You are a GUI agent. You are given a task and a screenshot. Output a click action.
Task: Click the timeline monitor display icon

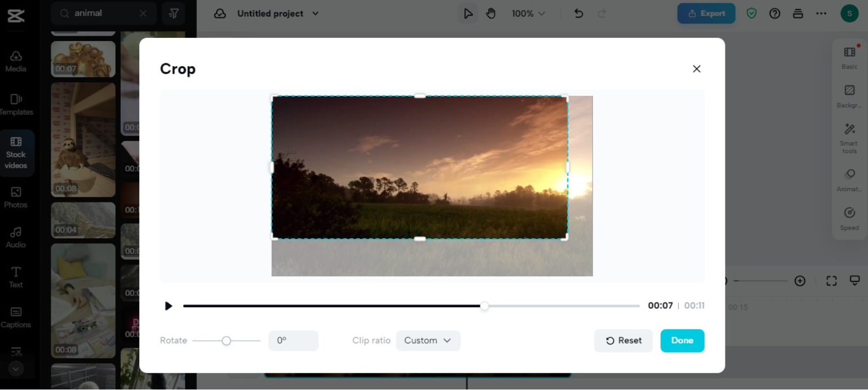pyautogui.click(x=855, y=281)
